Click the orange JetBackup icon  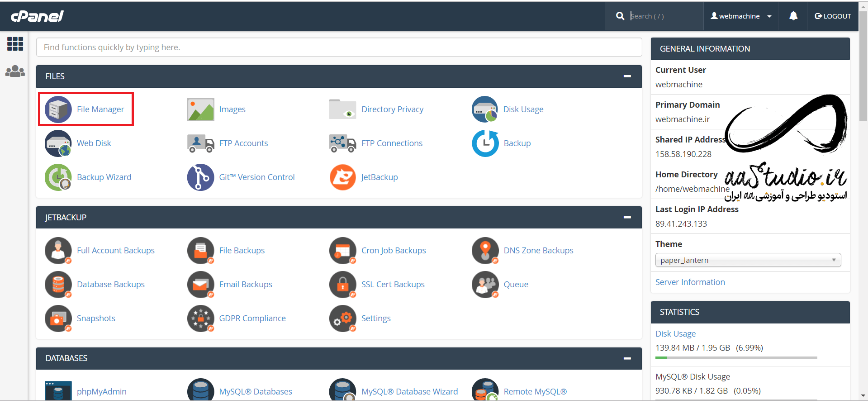click(x=342, y=177)
